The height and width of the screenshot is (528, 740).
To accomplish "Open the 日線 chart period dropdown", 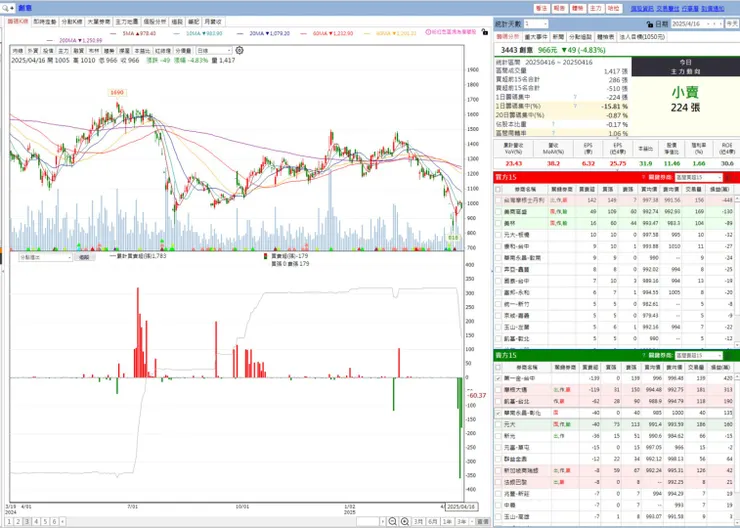I will point(214,50).
